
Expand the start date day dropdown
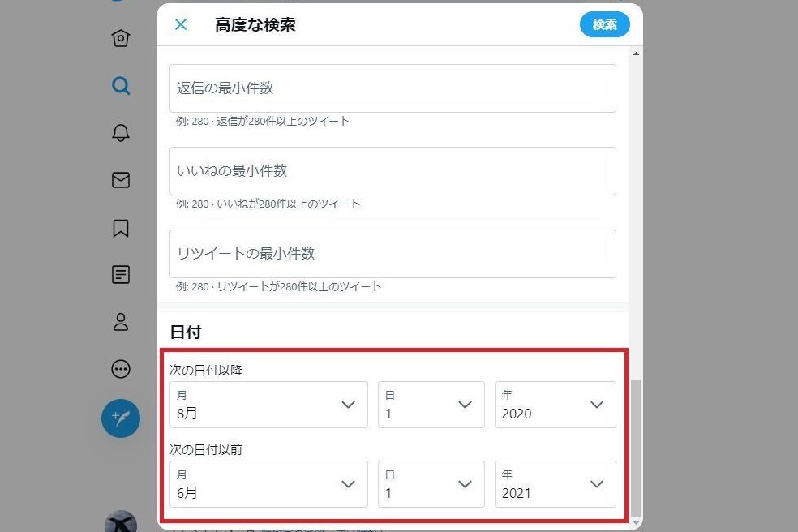point(431,405)
